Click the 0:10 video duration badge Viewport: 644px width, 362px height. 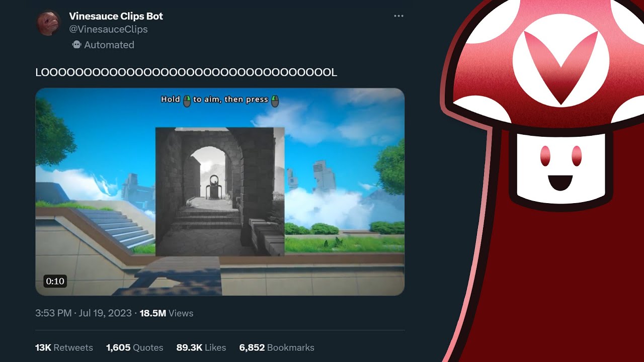tap(55, 281)
